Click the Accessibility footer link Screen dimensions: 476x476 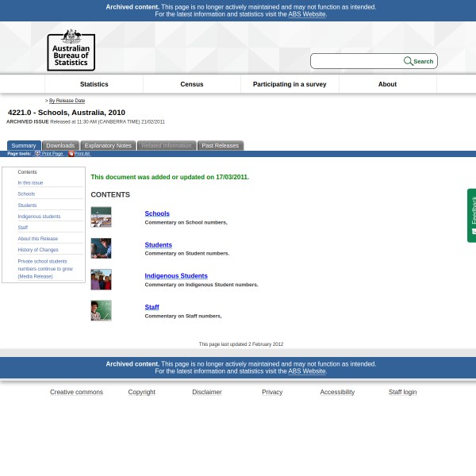click(337, 392)
